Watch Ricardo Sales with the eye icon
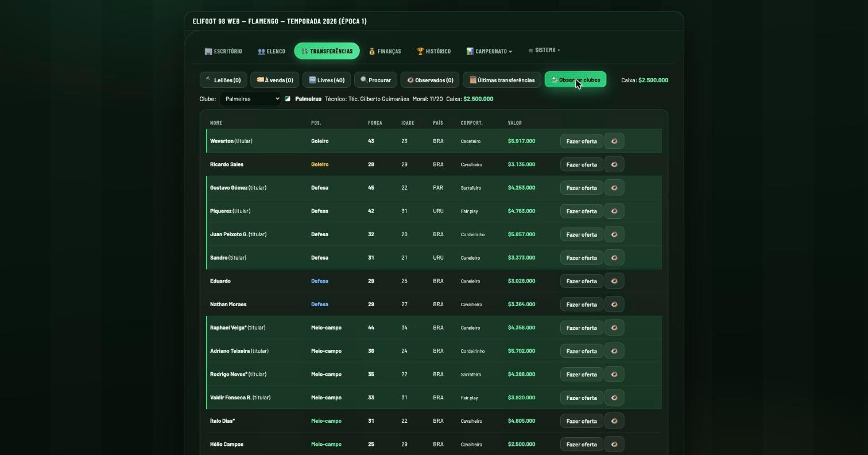 [614, 164]
